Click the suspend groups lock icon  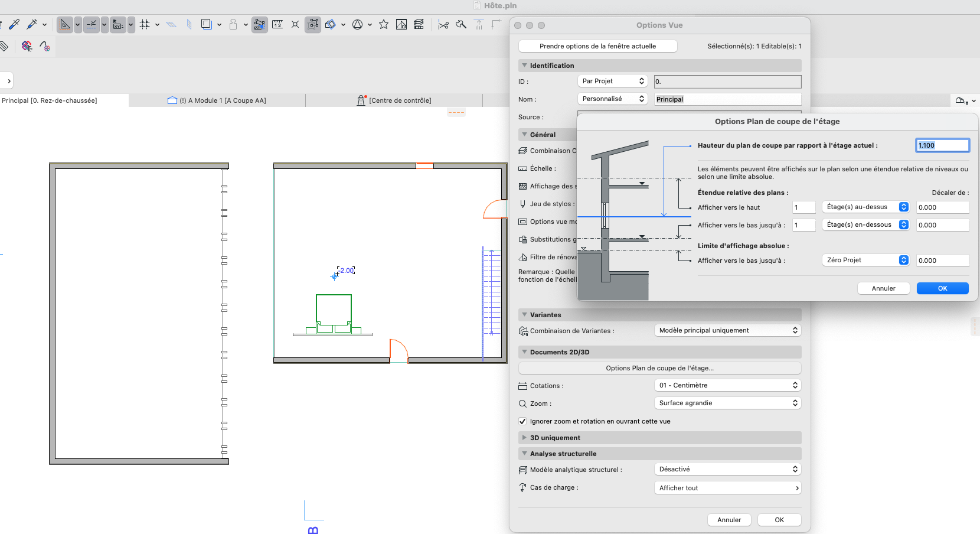pos(233,24)
